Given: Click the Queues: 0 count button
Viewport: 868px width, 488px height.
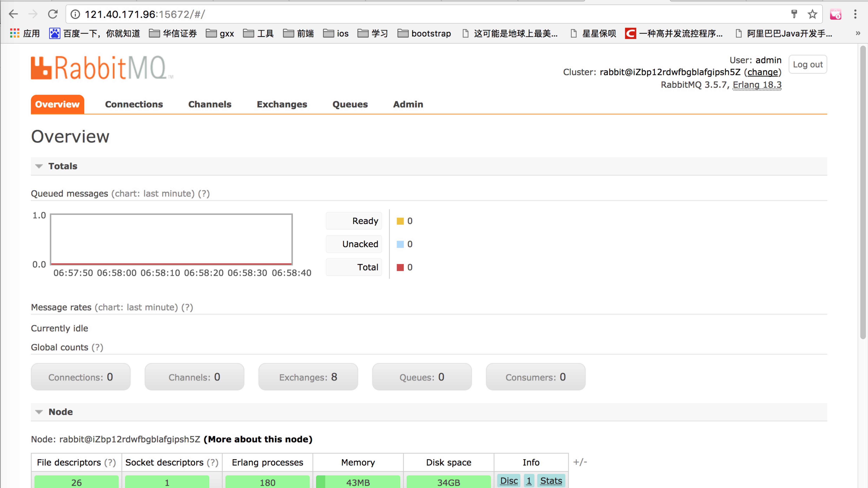Looking at the screenshot, I should coord(422,377).
